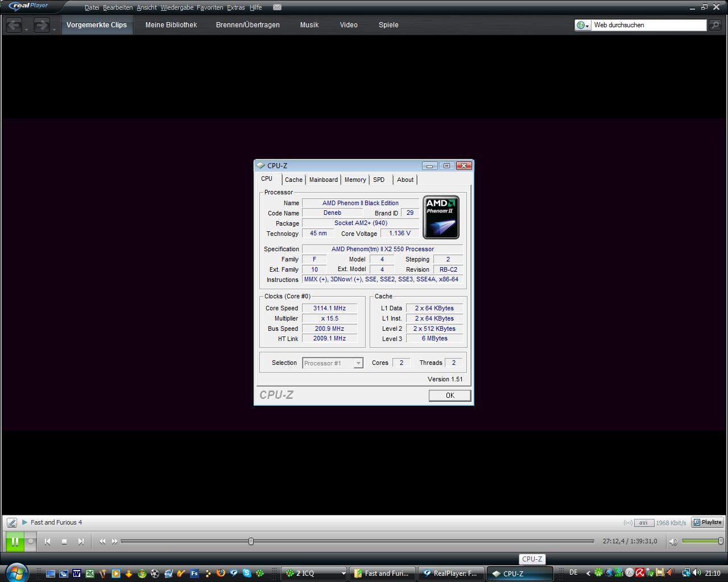Open the Datei menu
728x582 pixels.
[92, 7]
